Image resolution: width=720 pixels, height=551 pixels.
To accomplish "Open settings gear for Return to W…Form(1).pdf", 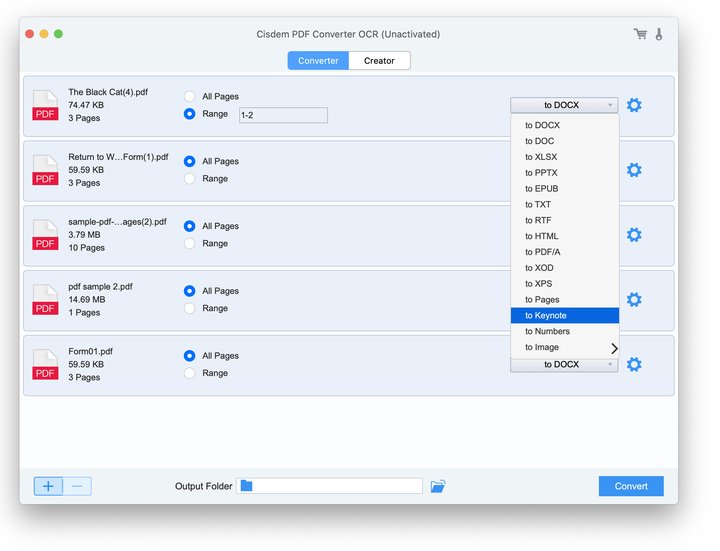I will coord(634,170).
